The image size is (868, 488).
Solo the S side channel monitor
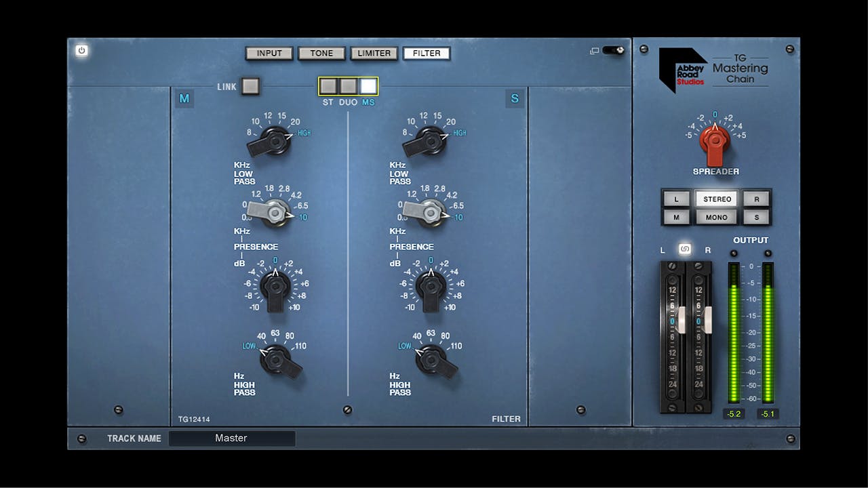point(756,217)
